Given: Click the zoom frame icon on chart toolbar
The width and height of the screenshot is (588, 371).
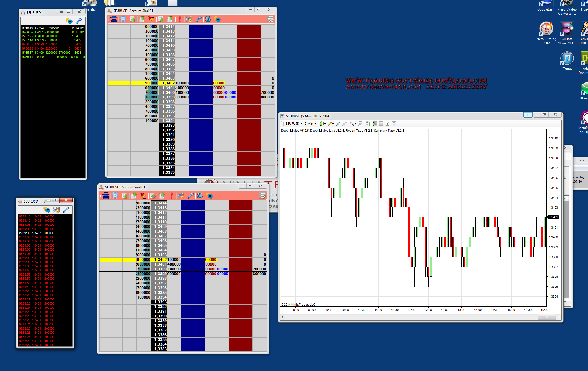Looking at the screenshot, I should tap(360, 124).
